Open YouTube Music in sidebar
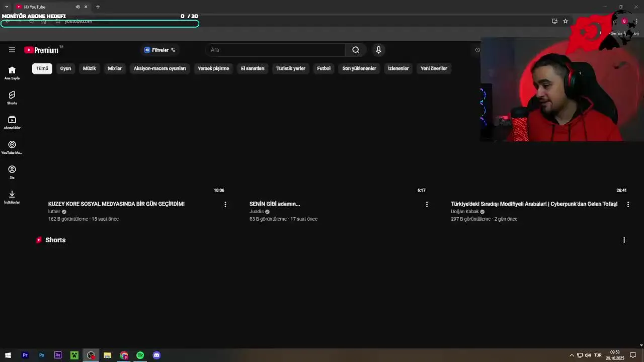This screenshot has width=644, height=362. 12,147
